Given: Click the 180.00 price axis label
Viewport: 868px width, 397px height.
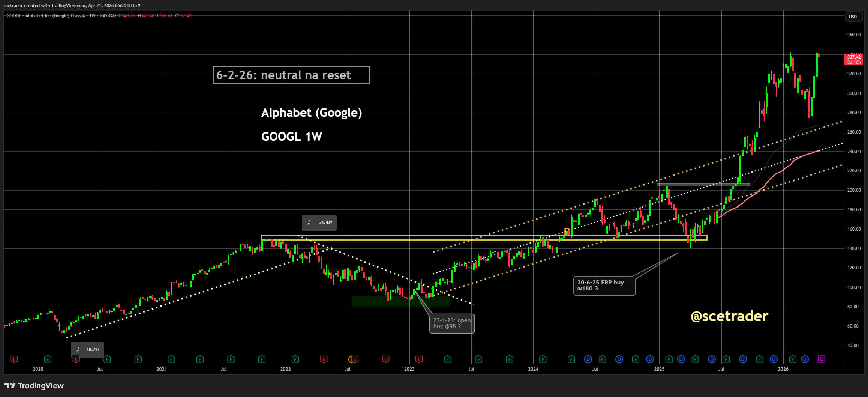Looking at the screenshot, I should pyautogui.click(x=854, y=210).
